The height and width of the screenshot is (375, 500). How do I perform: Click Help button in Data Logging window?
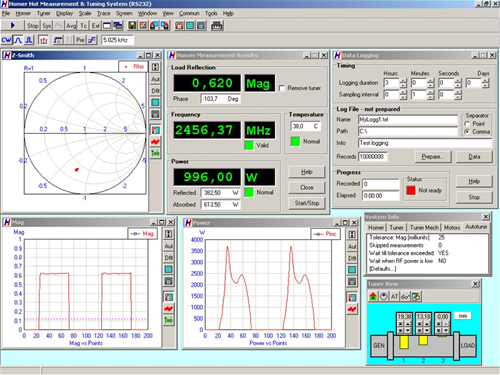(474, 181)
